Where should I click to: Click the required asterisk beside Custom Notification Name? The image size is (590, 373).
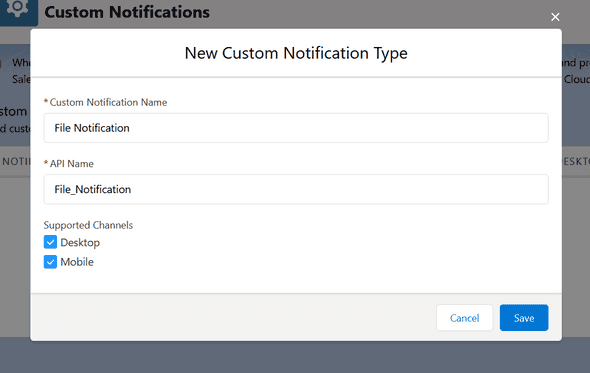click(x=46, y=102)
